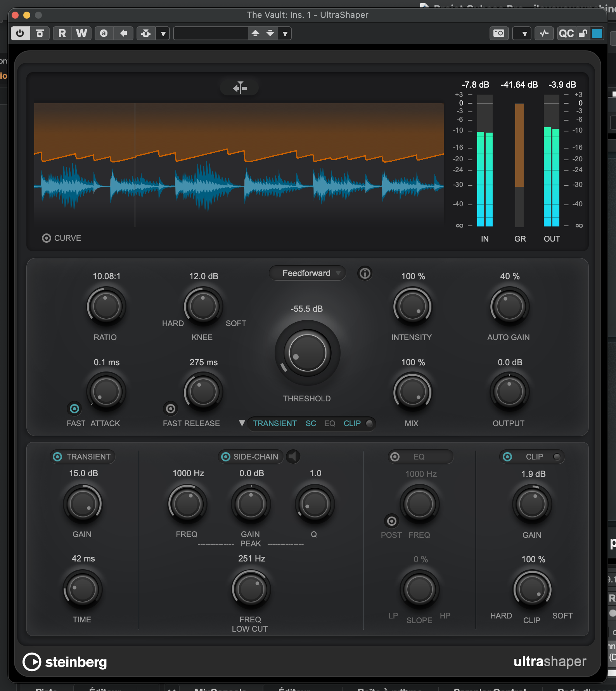Click the 251 Hz low cut value
This screenshot has width=616, height=691.
252,559
